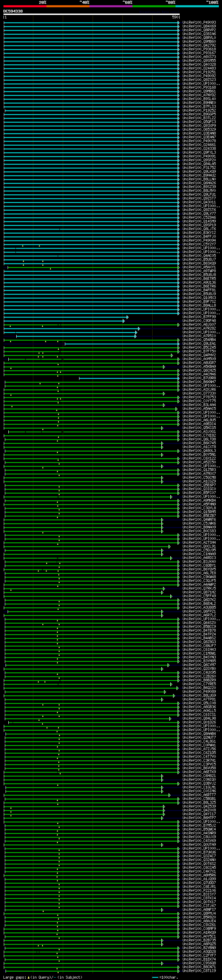
Task: Open hit UniRef100_Q8RVP2
Action: point(199,30)
